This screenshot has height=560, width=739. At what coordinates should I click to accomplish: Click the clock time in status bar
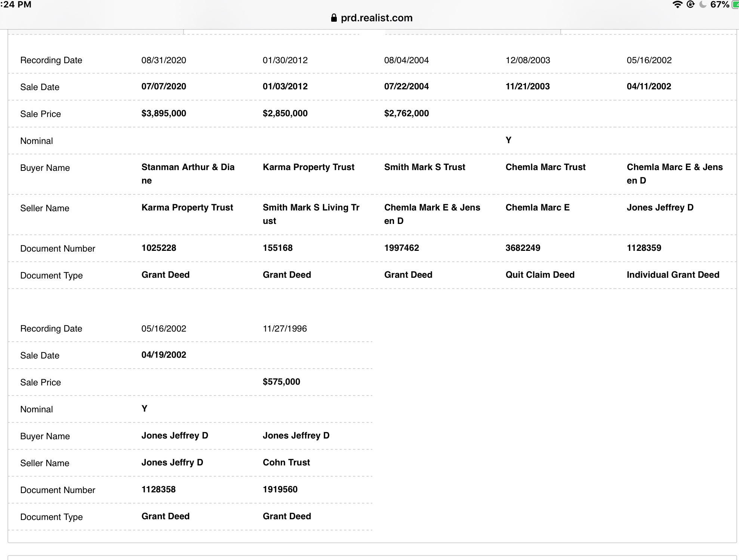click(16, 4)
